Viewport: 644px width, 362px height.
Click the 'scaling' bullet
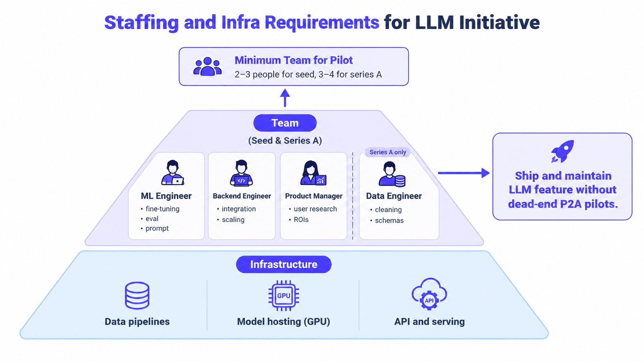point(233,220)
